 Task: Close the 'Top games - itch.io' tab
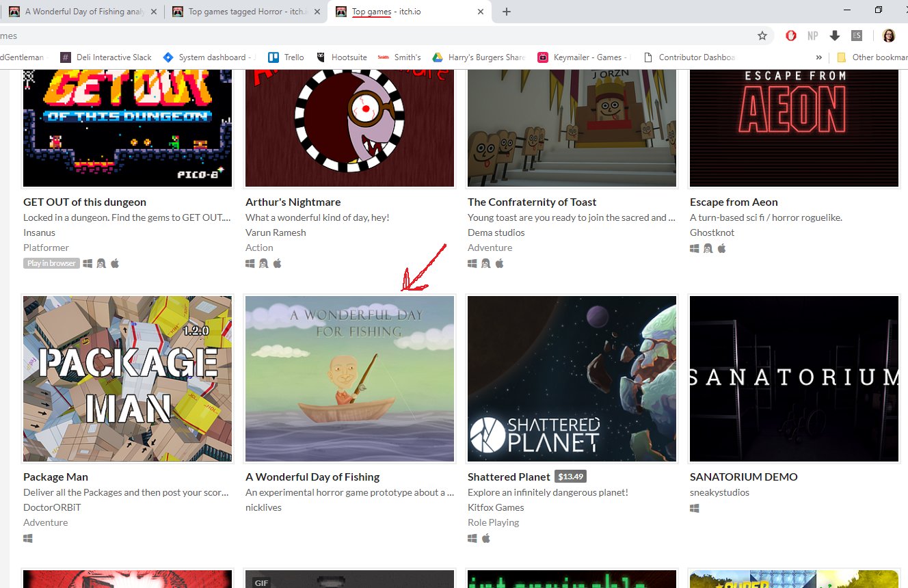(481, 12)
